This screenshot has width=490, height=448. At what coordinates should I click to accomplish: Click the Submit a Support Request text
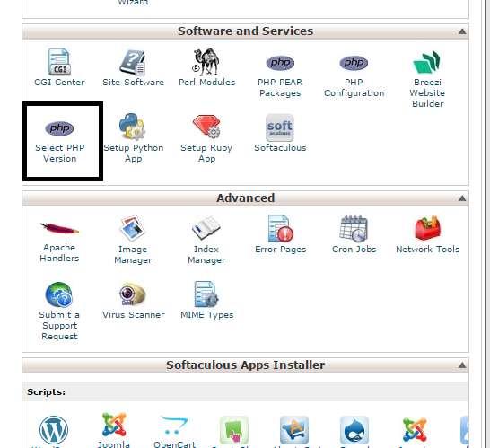[59, 325]
